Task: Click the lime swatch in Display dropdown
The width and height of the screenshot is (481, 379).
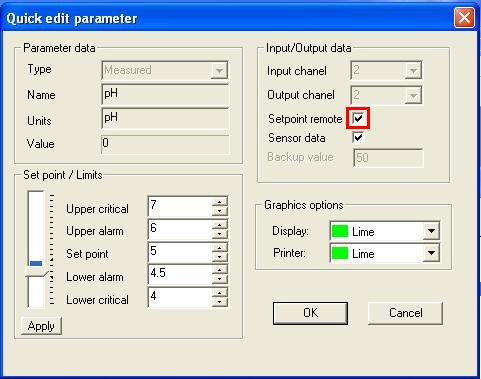Action: pos(340,231)
